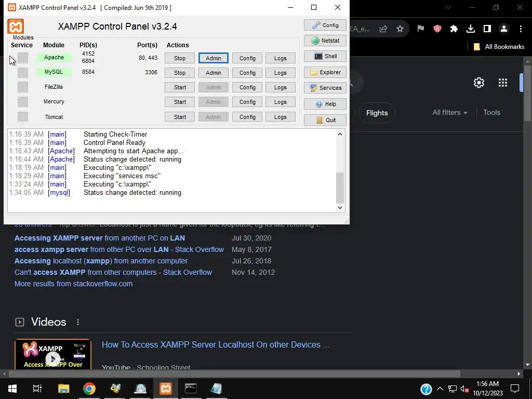This screenshot has height=399, width=532.
Task: Open the Chrome profile avatar
Action: (x=504, y=29)
